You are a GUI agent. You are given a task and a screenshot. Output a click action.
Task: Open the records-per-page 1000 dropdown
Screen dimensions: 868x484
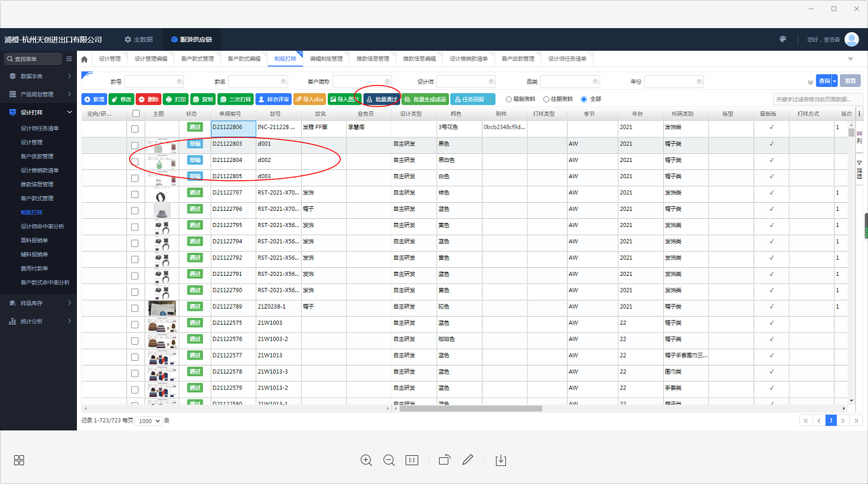(149, 421)
